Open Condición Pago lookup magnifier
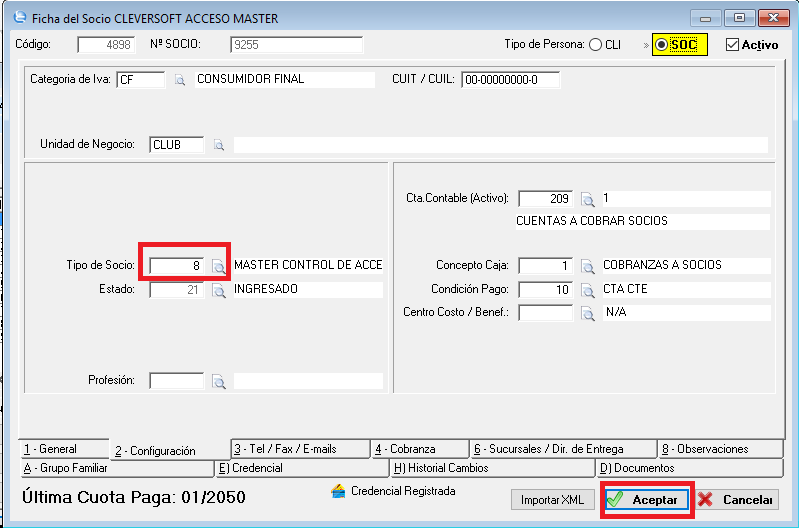Screen dimensions: 799x528 (x=588, y=290)
